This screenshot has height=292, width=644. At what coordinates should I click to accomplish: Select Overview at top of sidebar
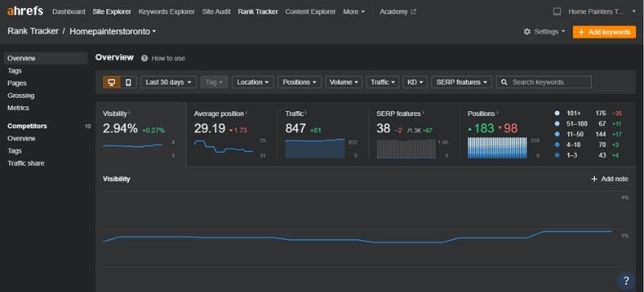[x=46, y=58]
